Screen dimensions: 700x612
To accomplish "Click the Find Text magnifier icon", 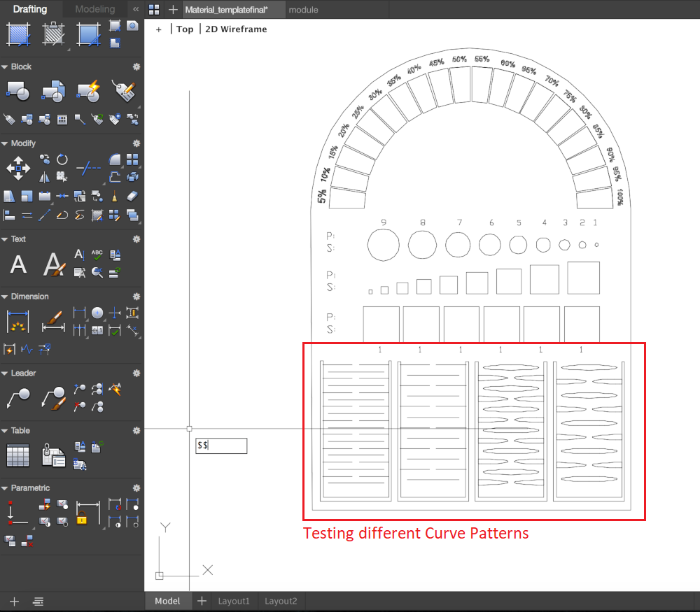I will (97, 273).
